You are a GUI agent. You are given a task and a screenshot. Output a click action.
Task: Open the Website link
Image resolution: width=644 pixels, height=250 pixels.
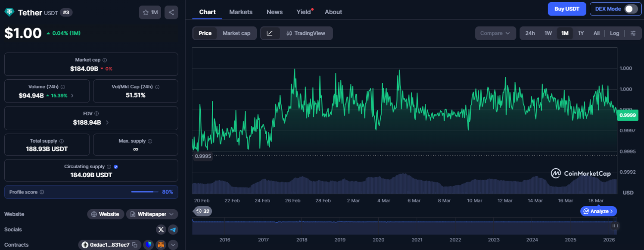tap(106, 214)
